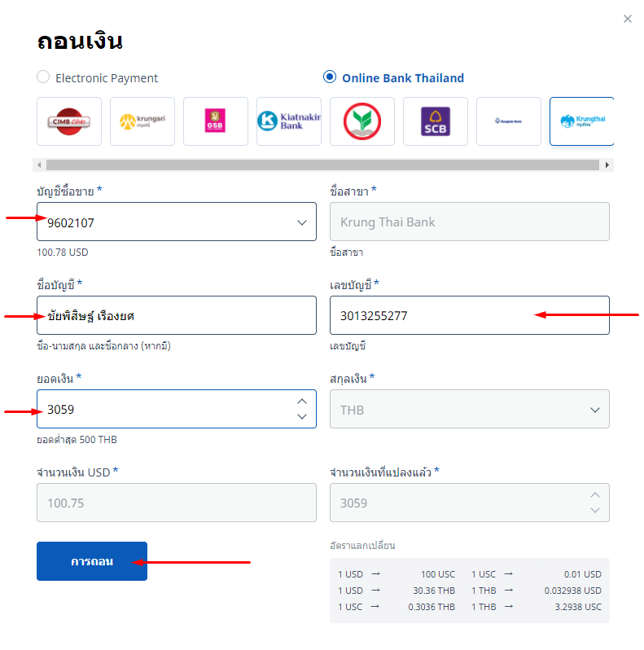The height and width of the screenshot is (650, 644).
Task: Select the Online Bank Thailand radio button
Action: pos(330,77)
